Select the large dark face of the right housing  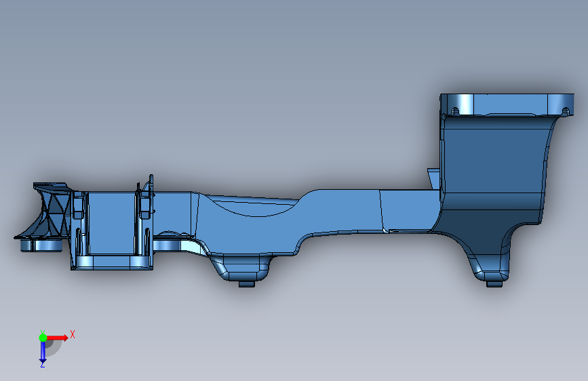pyautogui.click(x=493, y=161)
